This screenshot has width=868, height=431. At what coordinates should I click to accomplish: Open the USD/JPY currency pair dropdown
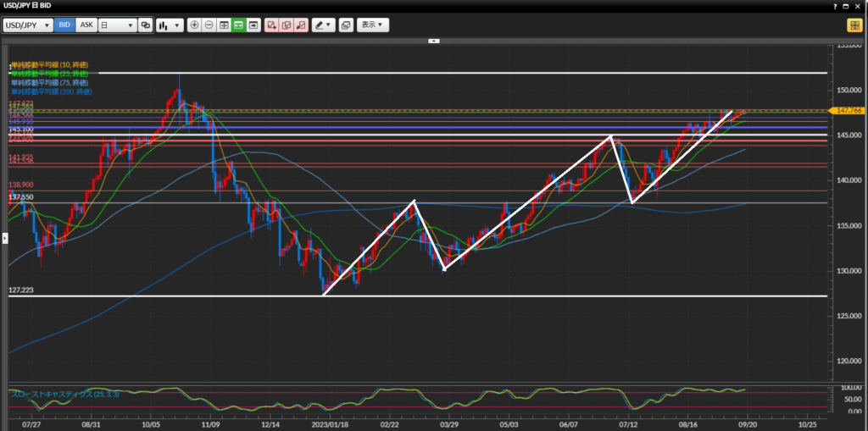click(27, 25)
